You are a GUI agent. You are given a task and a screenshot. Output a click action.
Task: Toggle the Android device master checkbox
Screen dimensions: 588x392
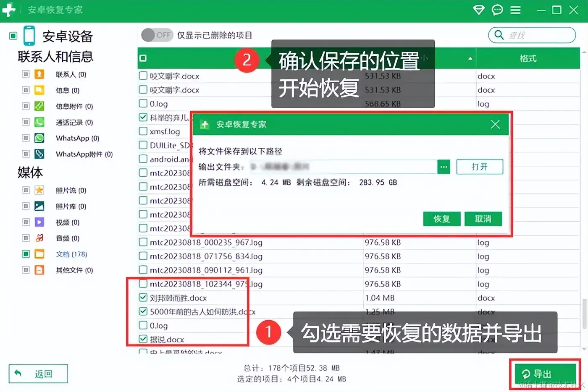click(x=13, y=36)
